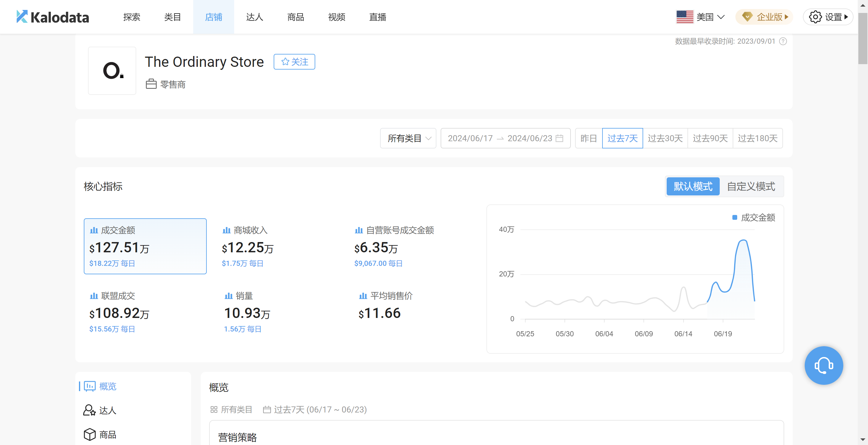The width and height of the screenshot is (868, 445).
Task: Click the 关注 follow button
Action: tap(294, 62)
